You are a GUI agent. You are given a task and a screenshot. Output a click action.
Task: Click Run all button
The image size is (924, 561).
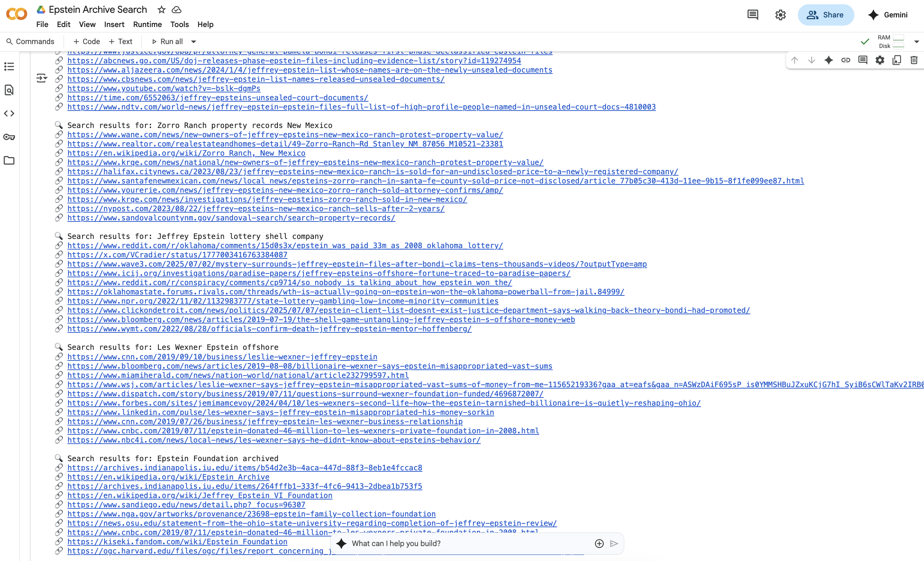click(167, 42)
